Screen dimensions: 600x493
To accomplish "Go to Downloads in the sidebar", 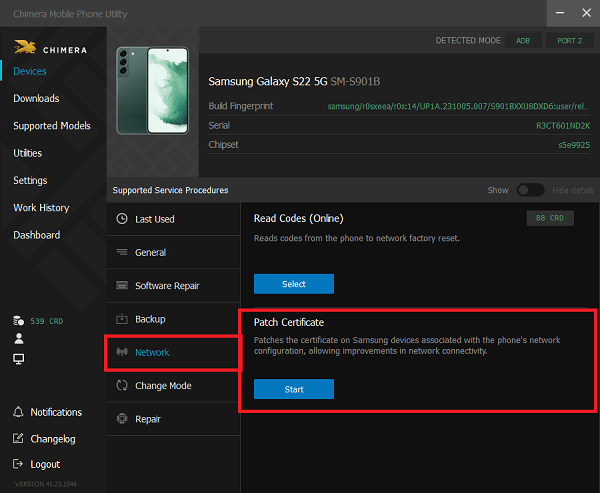I will (36, 98).
